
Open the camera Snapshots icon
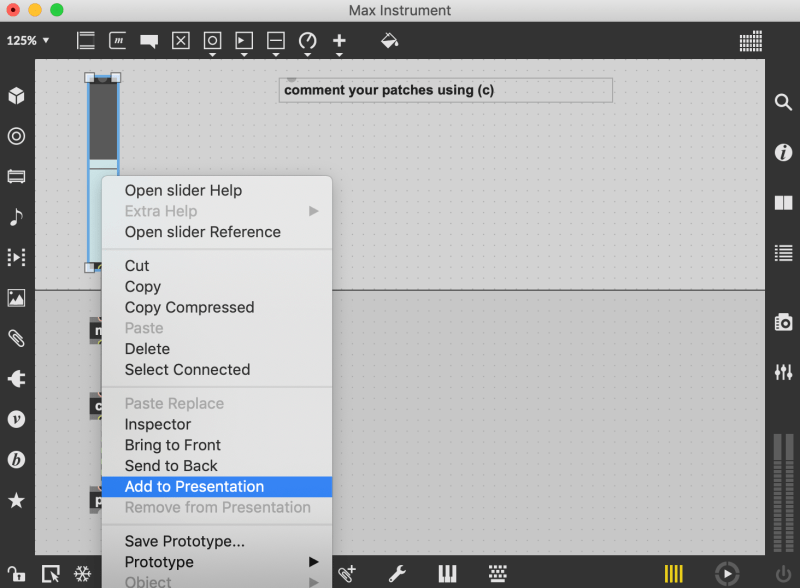point(783,322)
